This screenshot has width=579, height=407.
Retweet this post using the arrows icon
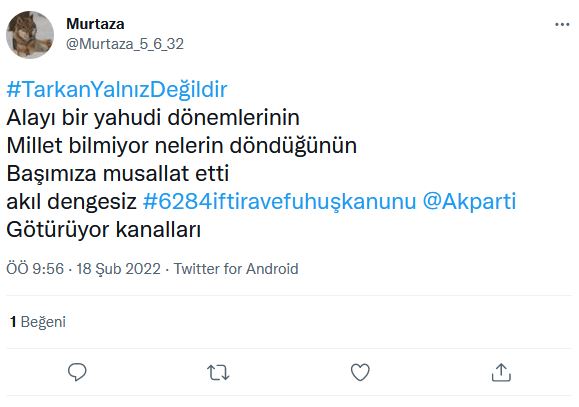[218, 372]
